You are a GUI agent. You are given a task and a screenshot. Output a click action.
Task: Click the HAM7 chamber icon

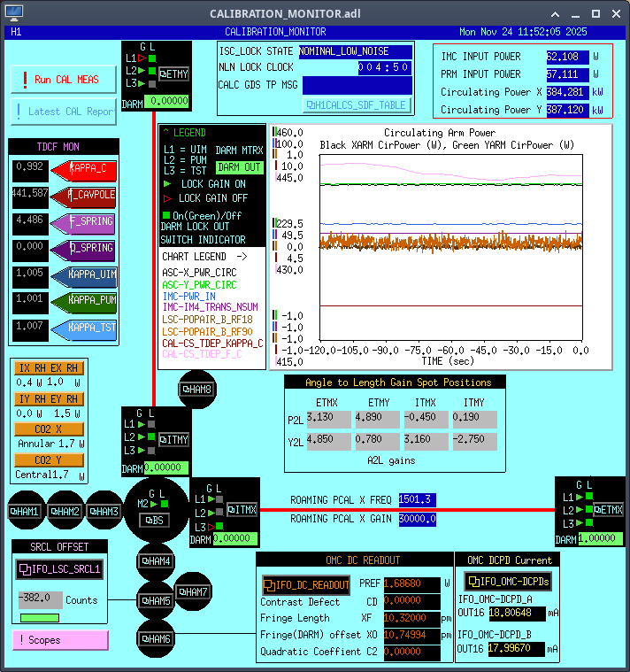pos(192,591)
